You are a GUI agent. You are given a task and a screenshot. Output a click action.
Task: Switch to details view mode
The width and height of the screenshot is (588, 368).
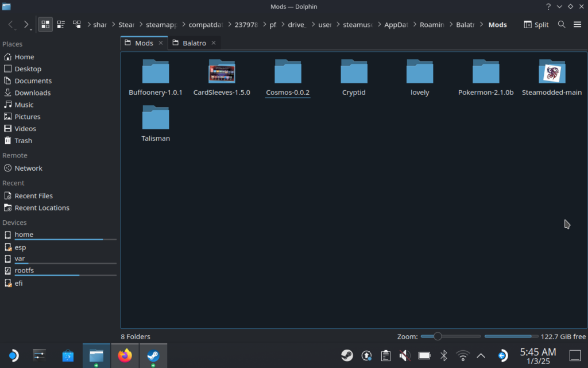point(77,24)
